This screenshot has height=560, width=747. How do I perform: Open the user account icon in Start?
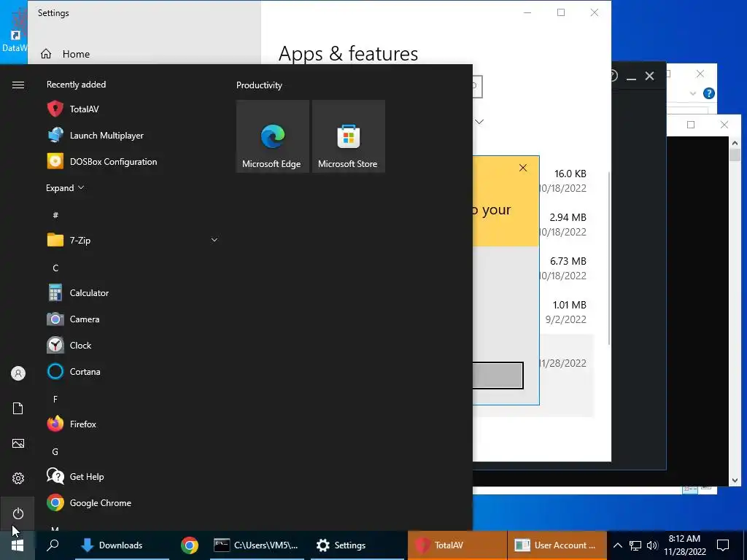18,373
